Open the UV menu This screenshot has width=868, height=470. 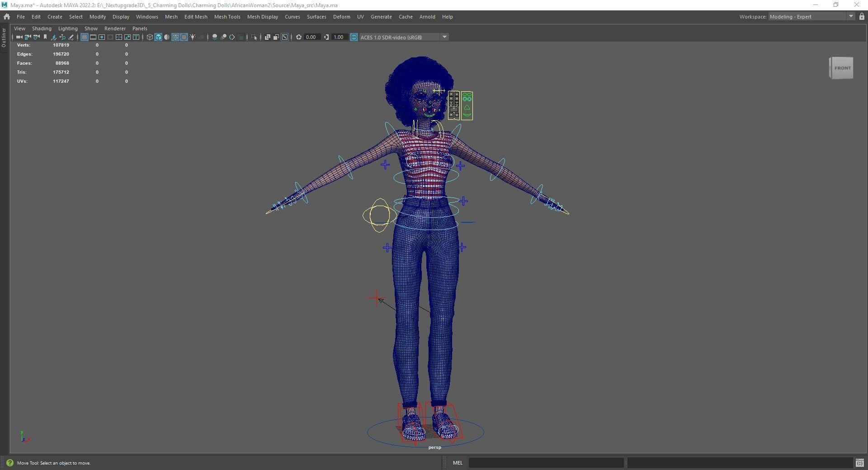360,17
